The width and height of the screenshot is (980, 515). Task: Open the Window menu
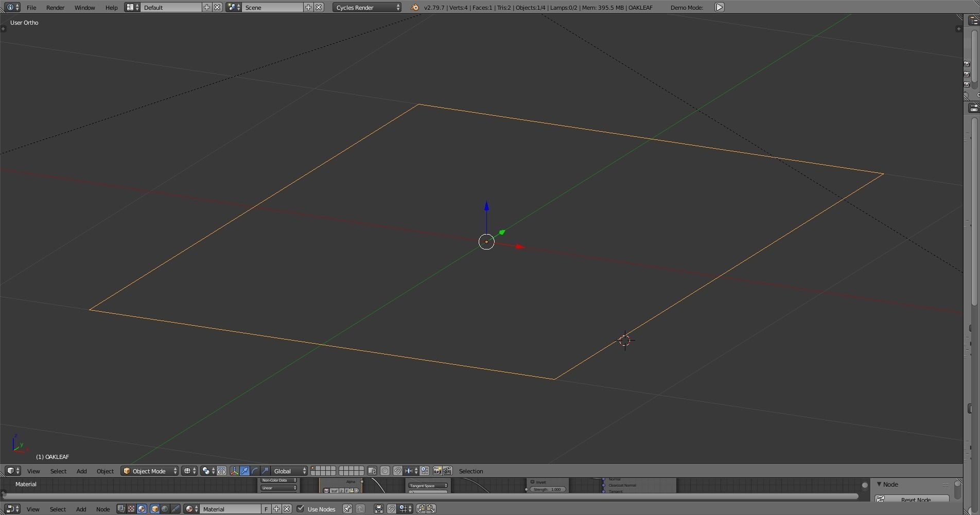(84, 8)
